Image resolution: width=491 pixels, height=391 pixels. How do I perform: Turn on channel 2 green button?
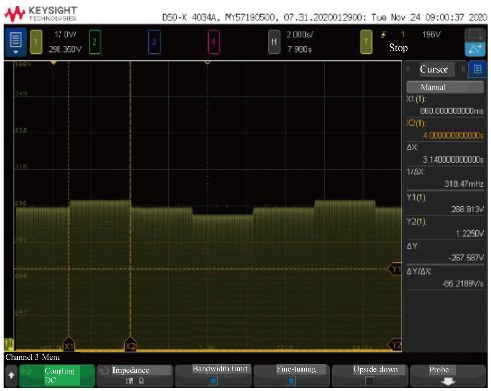[95, 42]
